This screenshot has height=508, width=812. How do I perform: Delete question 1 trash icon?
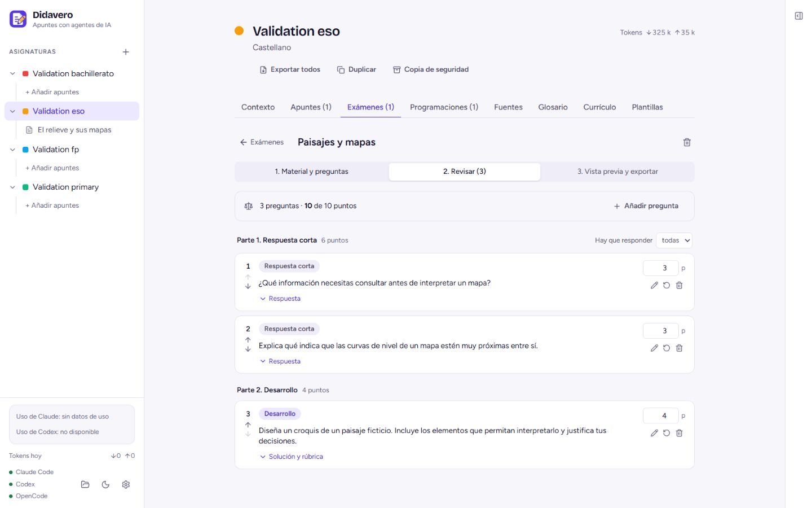(x=679, y=286)
